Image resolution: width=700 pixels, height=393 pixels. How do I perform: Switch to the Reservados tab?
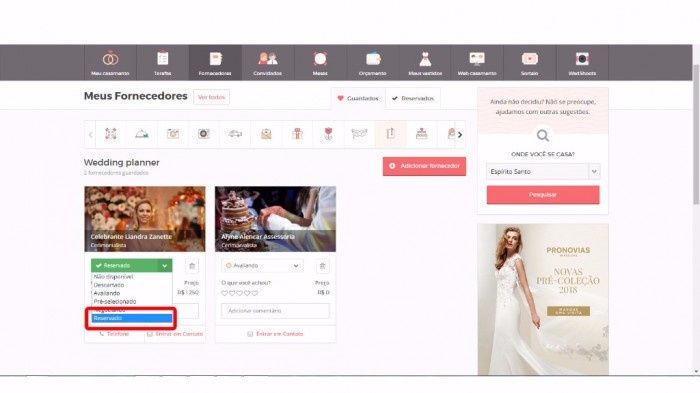413,98
